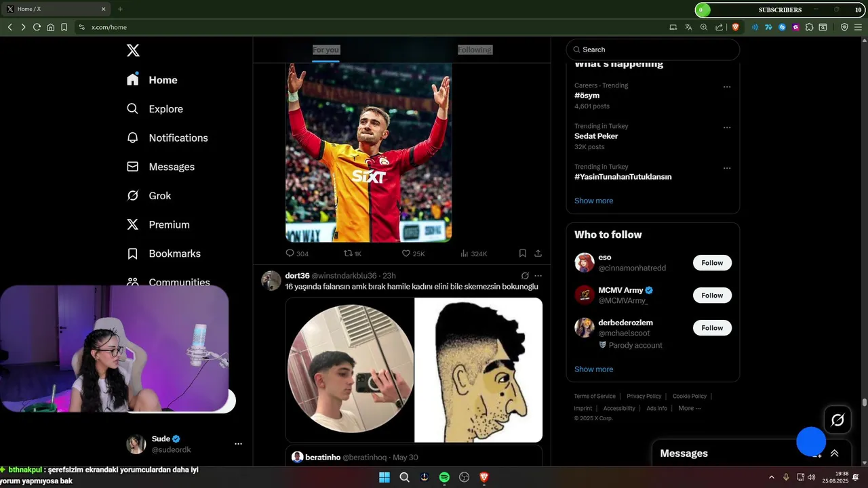Viewport: 868px width, 488px height.
Task: Expand the More footer menu
Action: (x=689, y=409)
